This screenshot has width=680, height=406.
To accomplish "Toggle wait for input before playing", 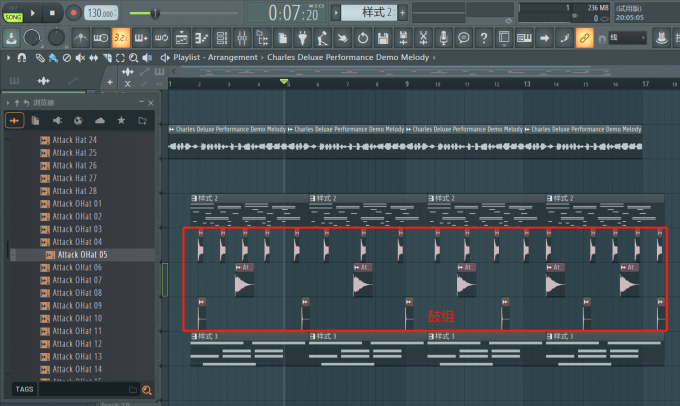I will pyautogui.click(x=101, y=38).
